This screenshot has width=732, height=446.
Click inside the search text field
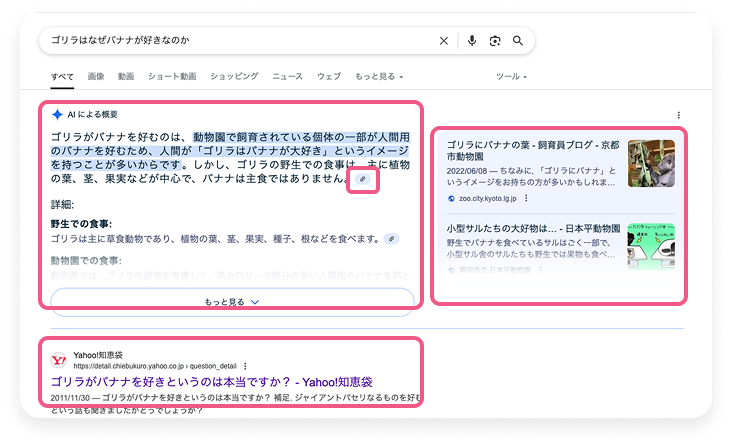pyautogui.click(x=230, y=41)
